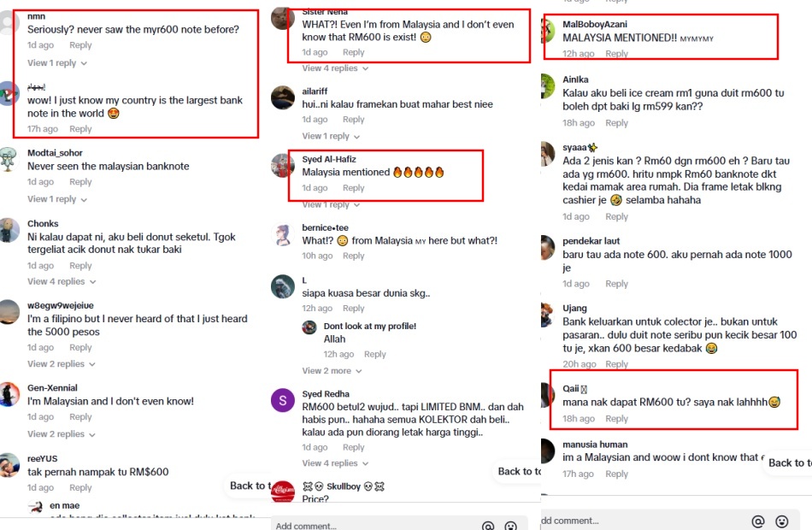This screenshot has height=530, width=812.
Task: Open the MalBoboyAzani username
Action: pos(595,24)
